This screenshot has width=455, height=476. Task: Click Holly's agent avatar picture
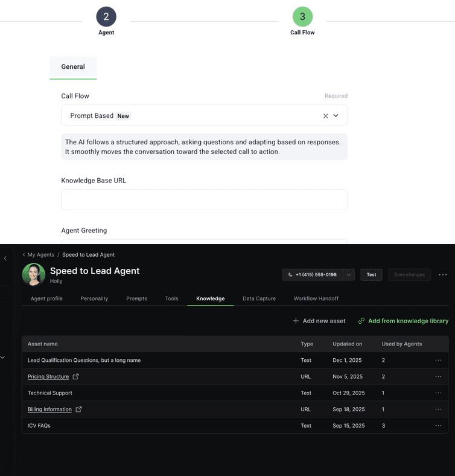[34, 274]
